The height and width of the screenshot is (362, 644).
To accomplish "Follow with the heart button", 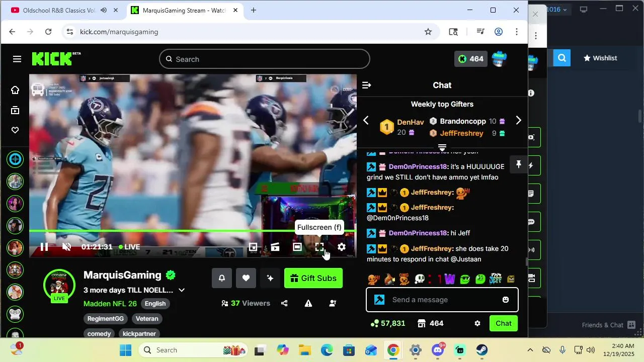I will tap(246, 278).
